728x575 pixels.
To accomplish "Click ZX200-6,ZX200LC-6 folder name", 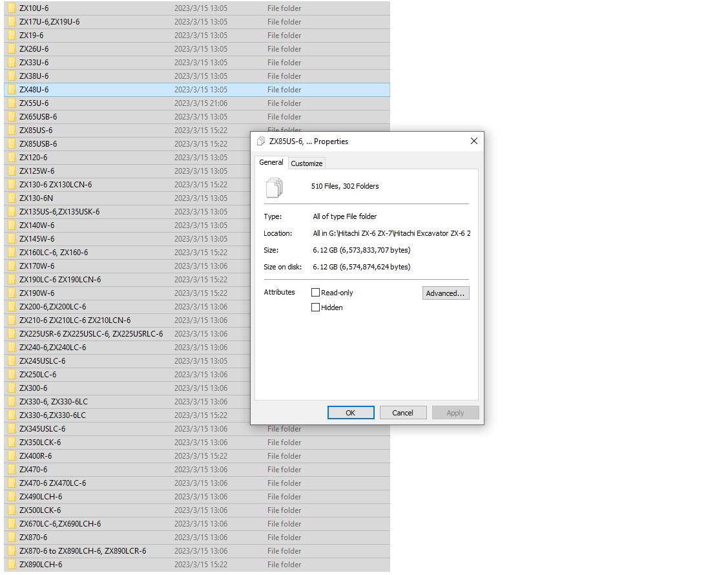I will [52, 306].
